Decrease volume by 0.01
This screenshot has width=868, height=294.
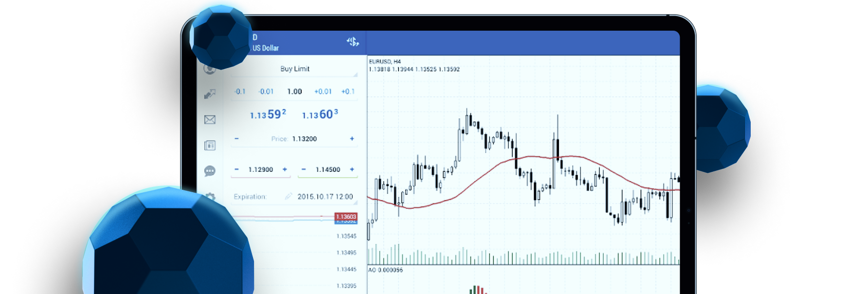[266, 92]
